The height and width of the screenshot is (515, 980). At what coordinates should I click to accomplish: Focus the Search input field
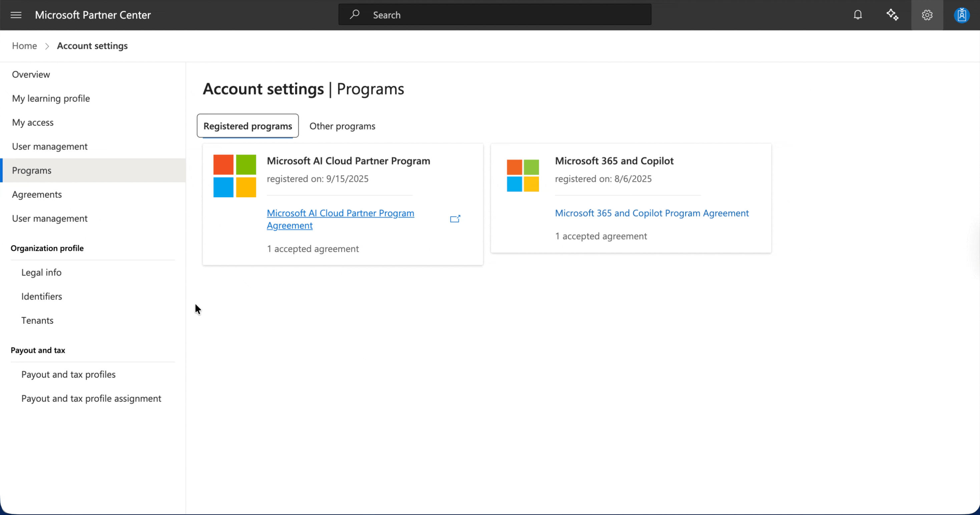(495, 15)
